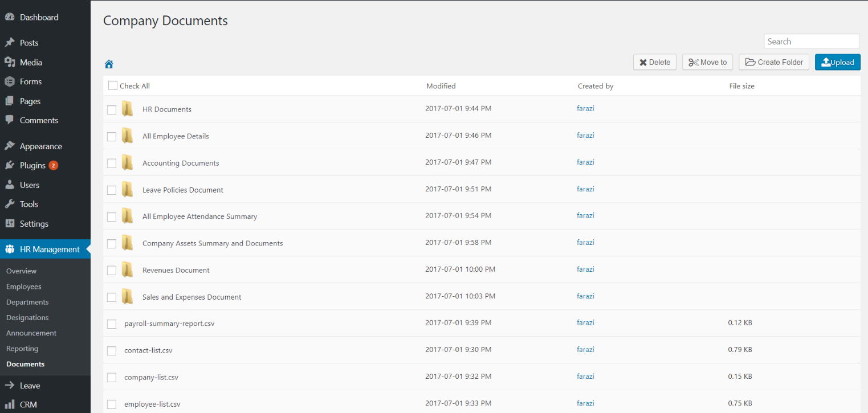
Task: Open the Employees submenu item
Action: click(24, 287)
